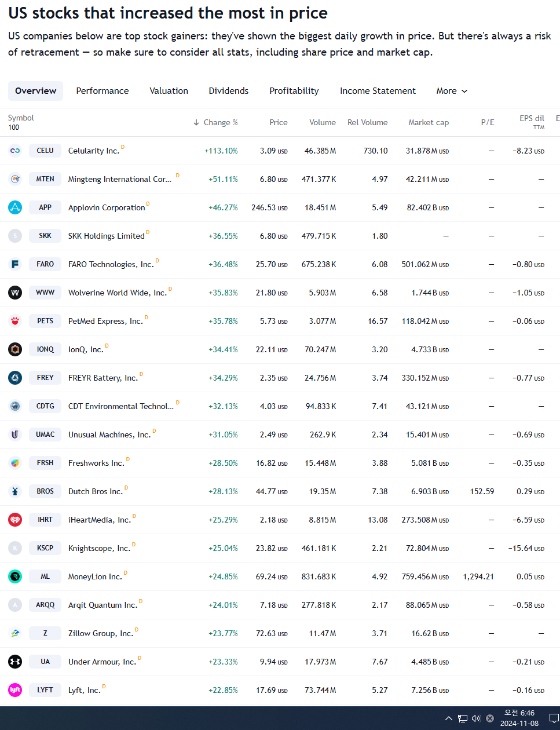Switch to the Performance tab
560x730 pixels.
pos(103,91)
